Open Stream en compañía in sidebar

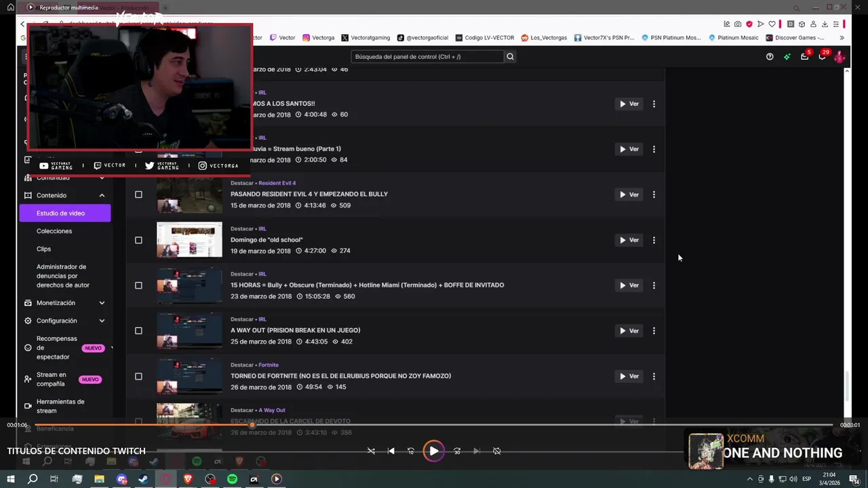click(x=52, y=379)
